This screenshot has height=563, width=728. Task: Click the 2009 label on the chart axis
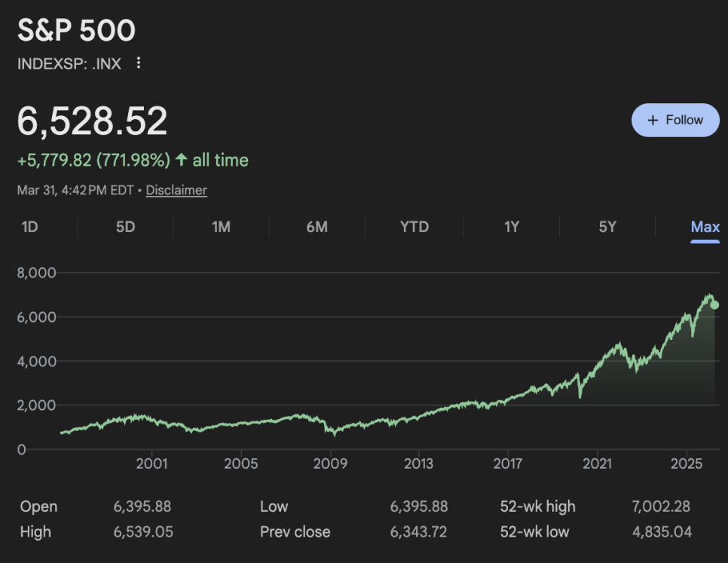coord(330,464)
